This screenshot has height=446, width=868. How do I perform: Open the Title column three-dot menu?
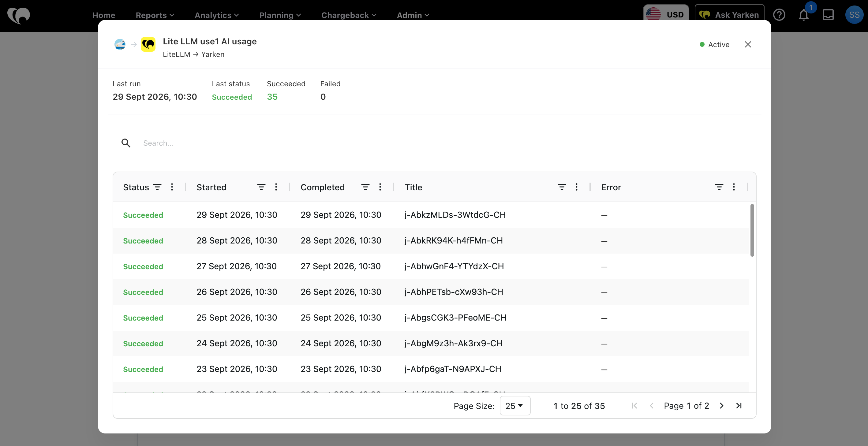(577, 187)
